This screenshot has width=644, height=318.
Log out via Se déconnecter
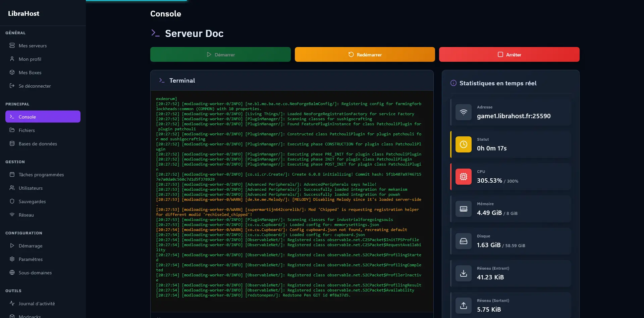pos(35,86)
